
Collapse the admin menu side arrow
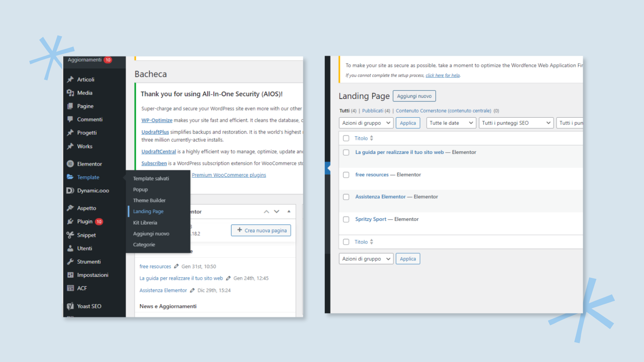point(328,168)
